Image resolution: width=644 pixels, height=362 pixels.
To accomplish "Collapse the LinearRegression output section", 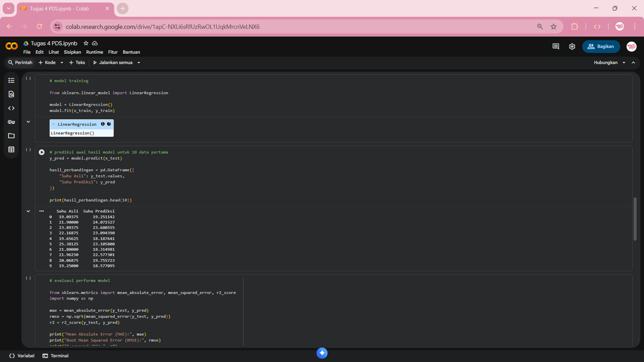I will tap(28, 122).
